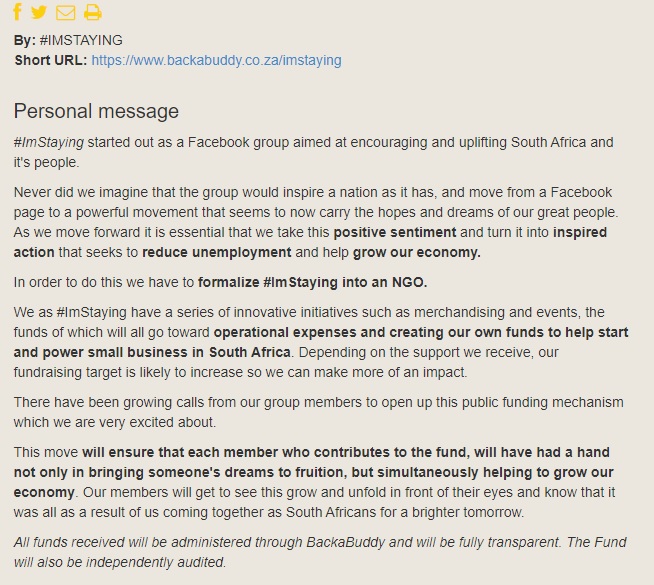Click the bold "grow our economy." phrase
654x585 pixels.
[x=417, y=252]
